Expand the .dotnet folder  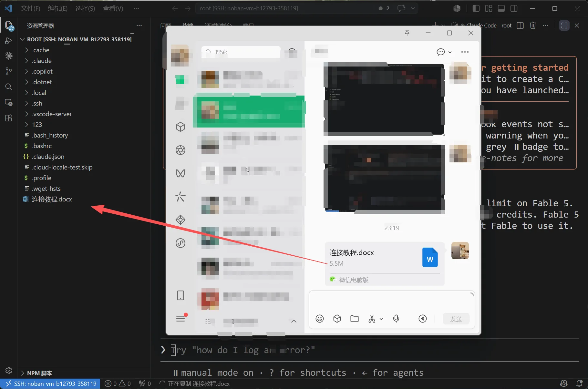coord(42,82)
